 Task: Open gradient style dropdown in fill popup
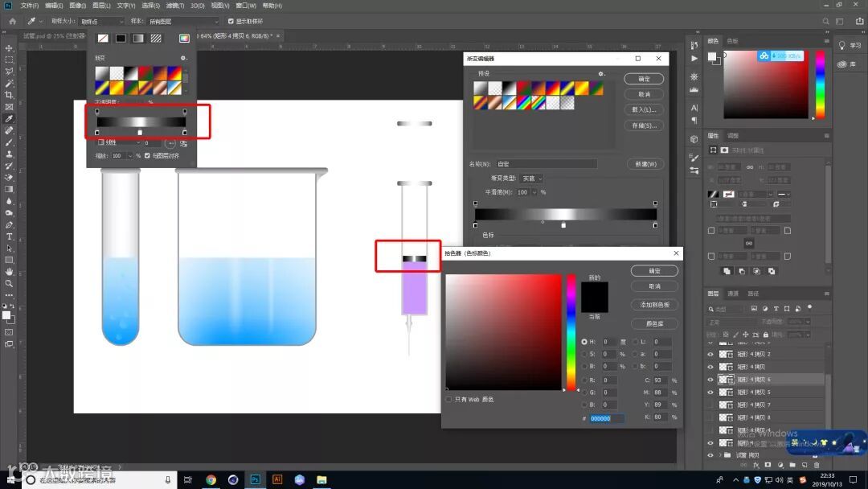(119, 143)
